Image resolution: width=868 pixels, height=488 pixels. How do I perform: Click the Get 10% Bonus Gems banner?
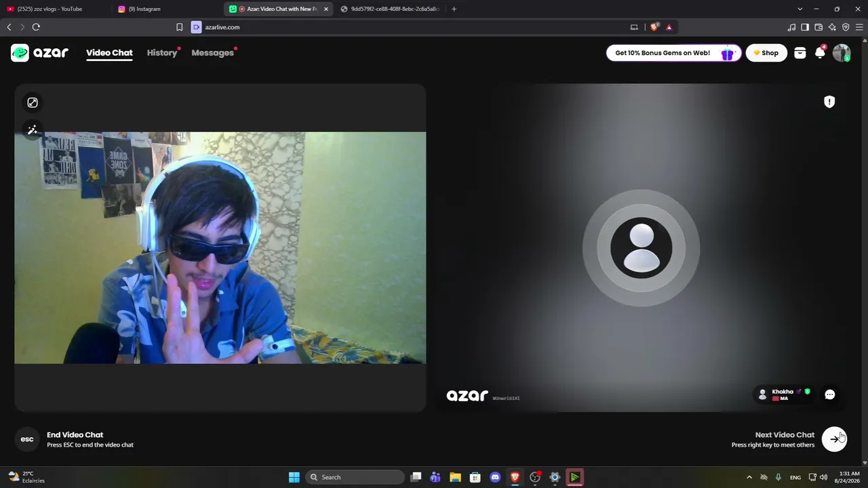pos(673,53)
